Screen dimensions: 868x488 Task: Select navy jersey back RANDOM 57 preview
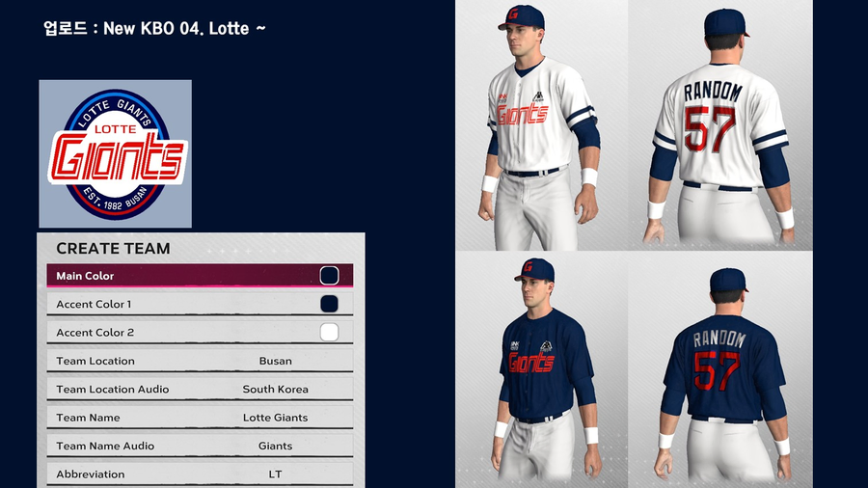[x=720, y=369]
